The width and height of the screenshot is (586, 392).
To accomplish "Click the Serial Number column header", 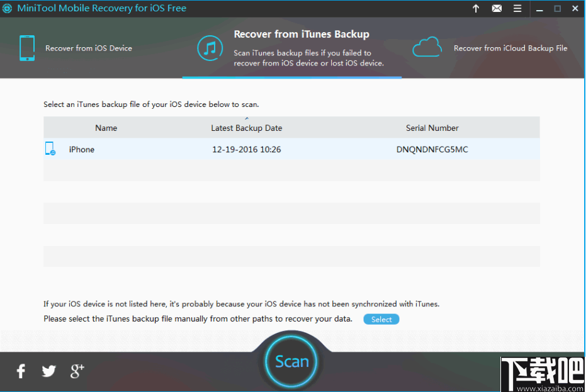I will pyautogui.click(x=432, y=128).
